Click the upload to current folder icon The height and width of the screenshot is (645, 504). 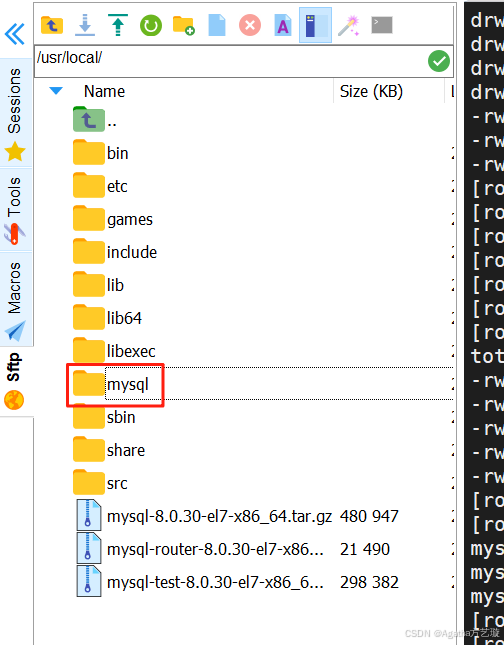[x=118, y=25]
